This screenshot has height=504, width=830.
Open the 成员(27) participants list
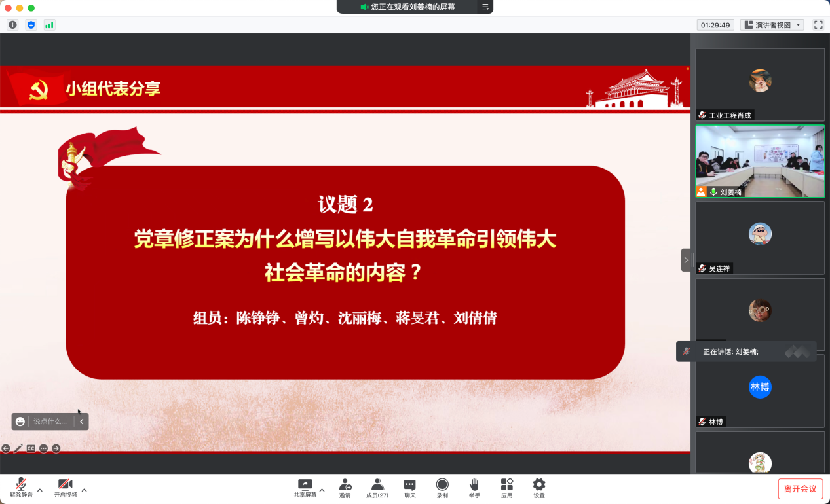pos(377,488)
